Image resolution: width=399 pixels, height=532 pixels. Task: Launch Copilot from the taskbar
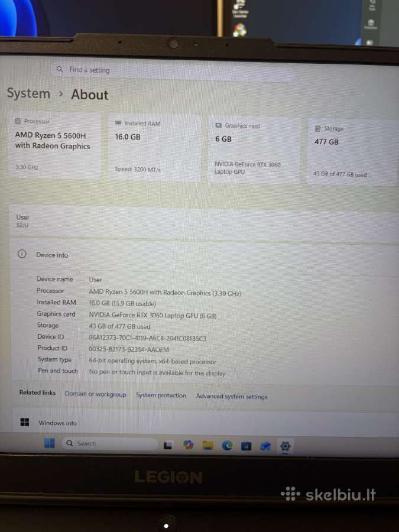pos(188,445)
